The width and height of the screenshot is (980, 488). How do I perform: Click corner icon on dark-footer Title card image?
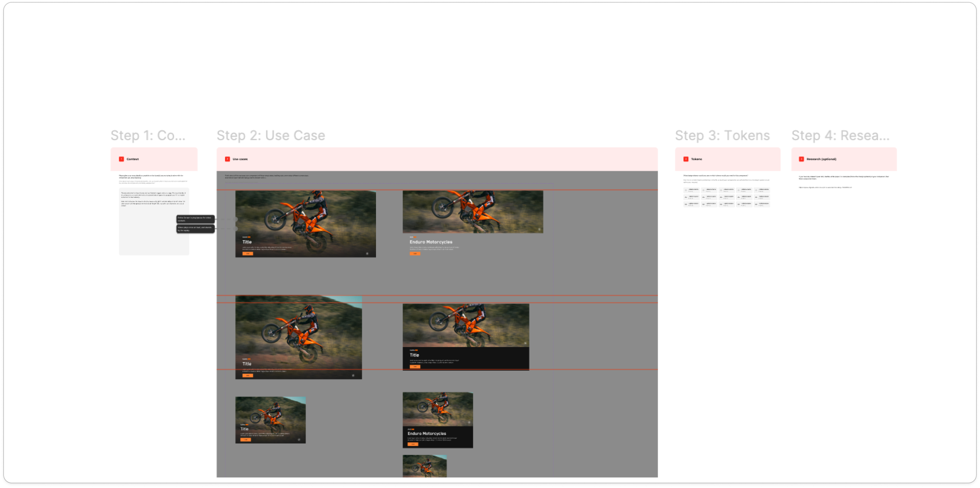click(525, 343)
